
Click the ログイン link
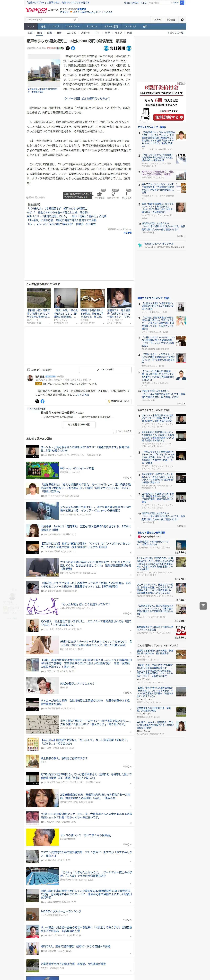pos(64,12)
